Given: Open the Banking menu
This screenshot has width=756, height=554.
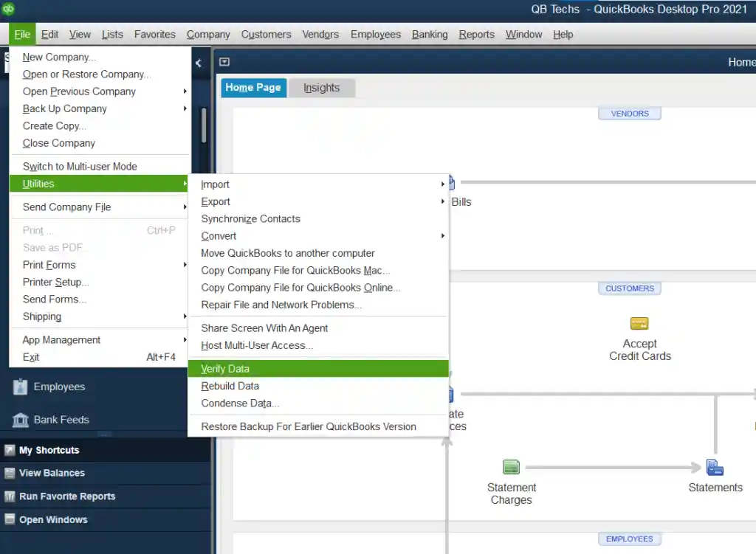Looking at the screenshot, I should pyautogui.click(x=430, y=34).
